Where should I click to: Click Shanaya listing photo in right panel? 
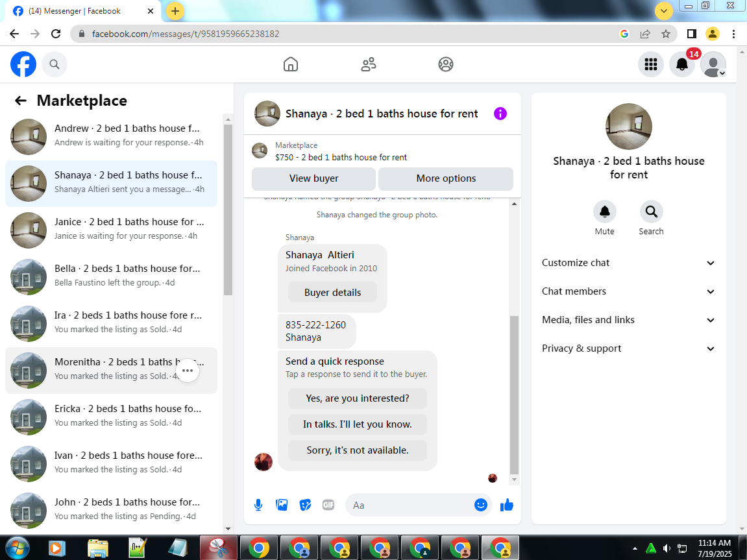[x=628, y=127]
